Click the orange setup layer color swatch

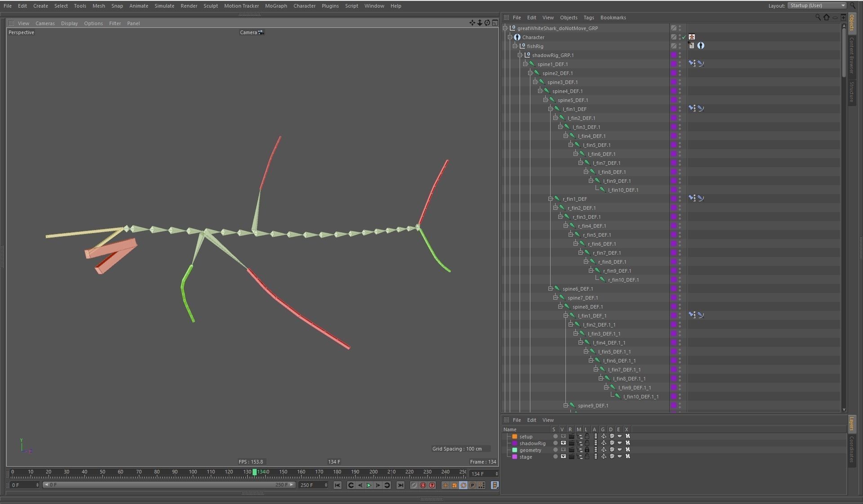515,437
